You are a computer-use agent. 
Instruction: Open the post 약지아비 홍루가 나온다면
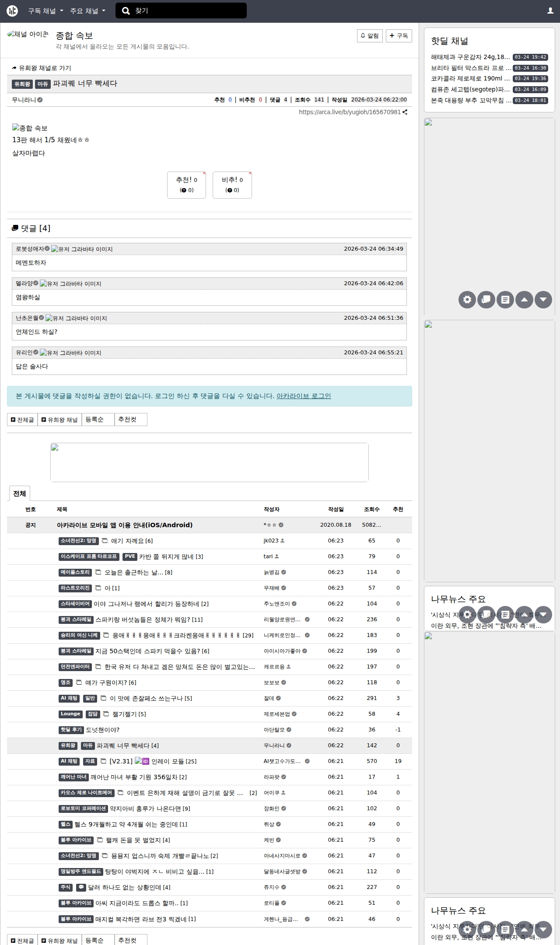coord(150,808)
